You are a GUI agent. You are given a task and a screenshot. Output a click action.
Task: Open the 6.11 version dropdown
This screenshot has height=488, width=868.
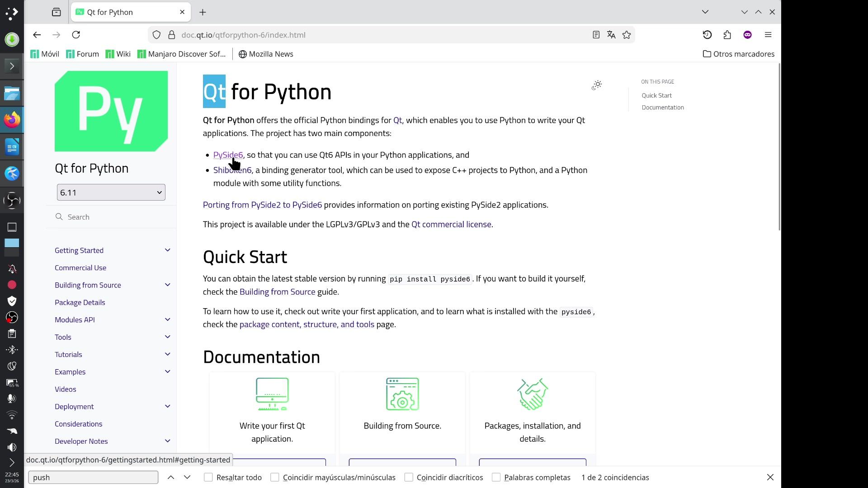point(111,192)
